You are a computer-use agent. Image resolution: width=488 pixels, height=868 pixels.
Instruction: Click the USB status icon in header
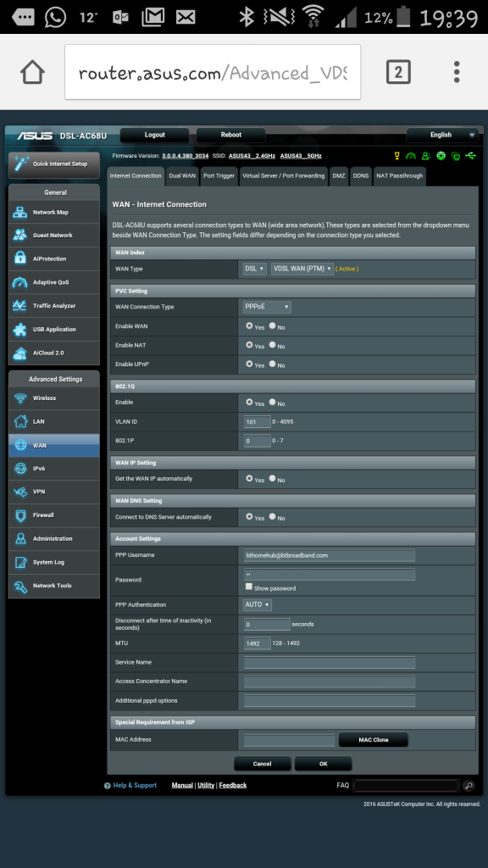[x=471, y=156]
